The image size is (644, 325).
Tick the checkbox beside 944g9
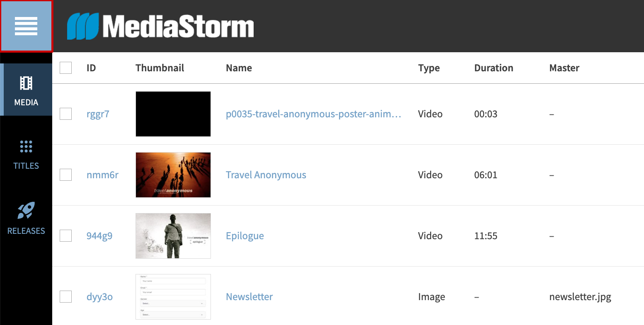point(65,236)
